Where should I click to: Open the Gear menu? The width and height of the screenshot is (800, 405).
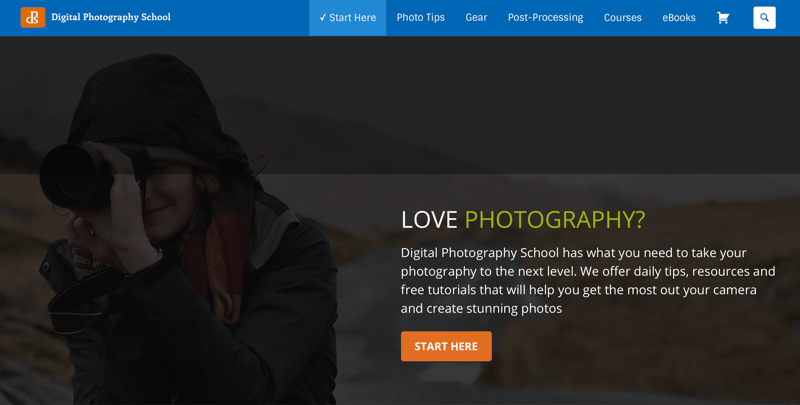(476, 18)
